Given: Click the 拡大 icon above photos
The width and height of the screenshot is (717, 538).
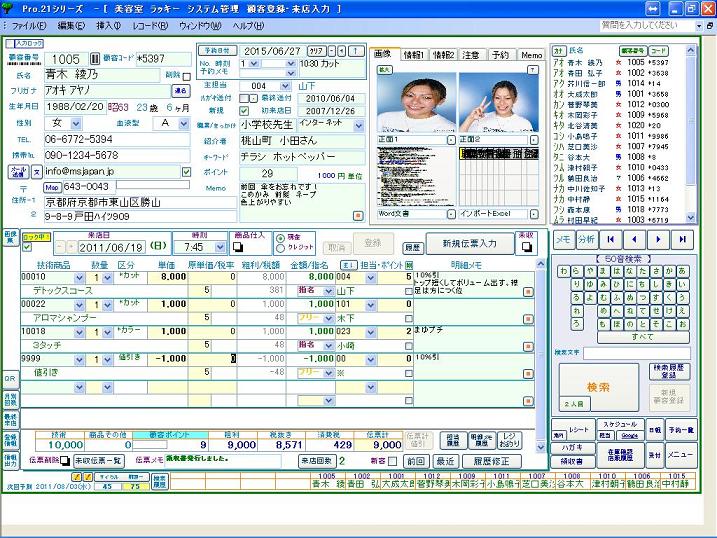Looking at the screenshot, I should coord(383,70).
